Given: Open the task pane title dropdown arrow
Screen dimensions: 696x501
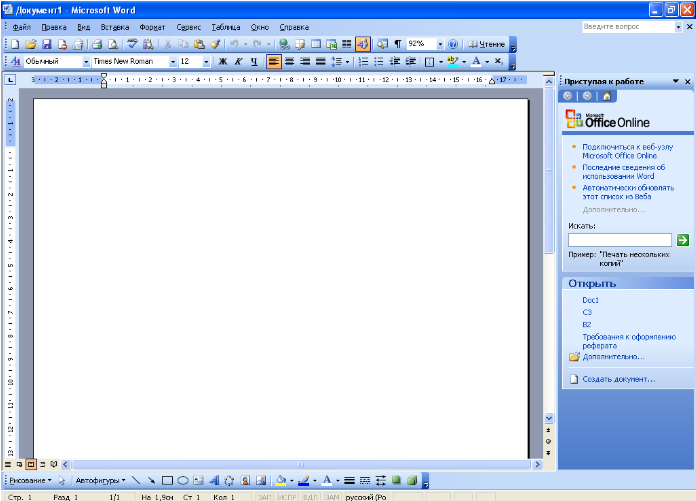Looking at the screenshot, I should pos(676,81).
